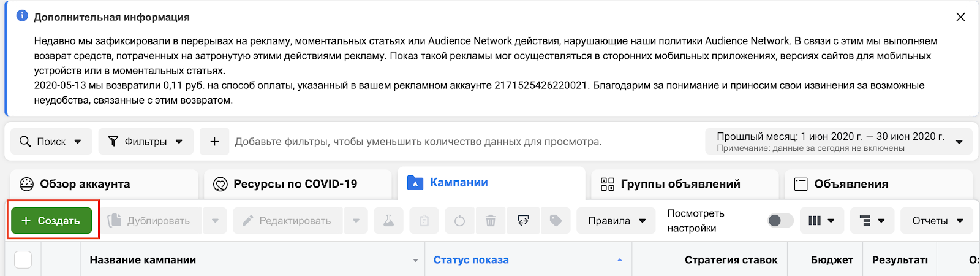Expand the Прошлый месяц date range selector
Screen dimensions: 980x276
pos(839,142)
